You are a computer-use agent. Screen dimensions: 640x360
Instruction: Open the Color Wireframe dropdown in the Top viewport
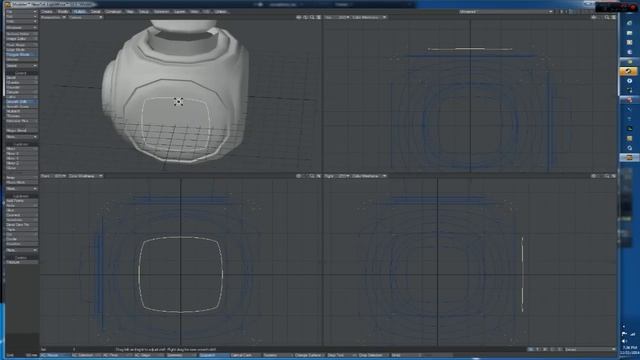[369, 18]
